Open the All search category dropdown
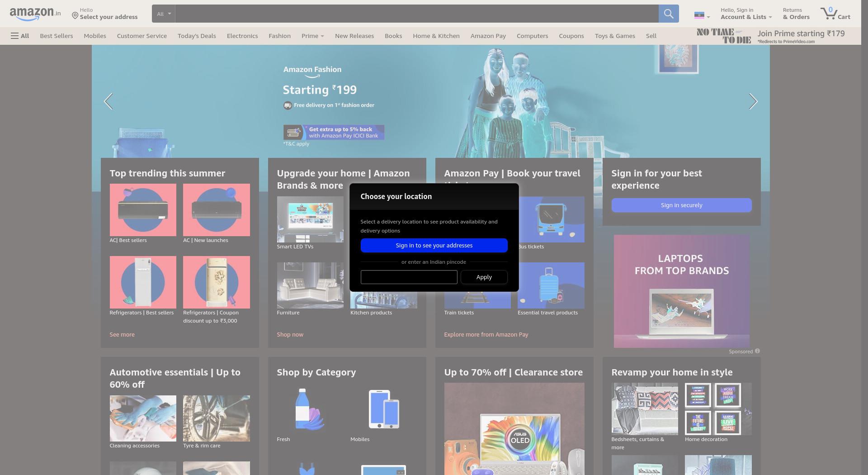This screenshot has height=475, width=868. [x=163, y=14]
